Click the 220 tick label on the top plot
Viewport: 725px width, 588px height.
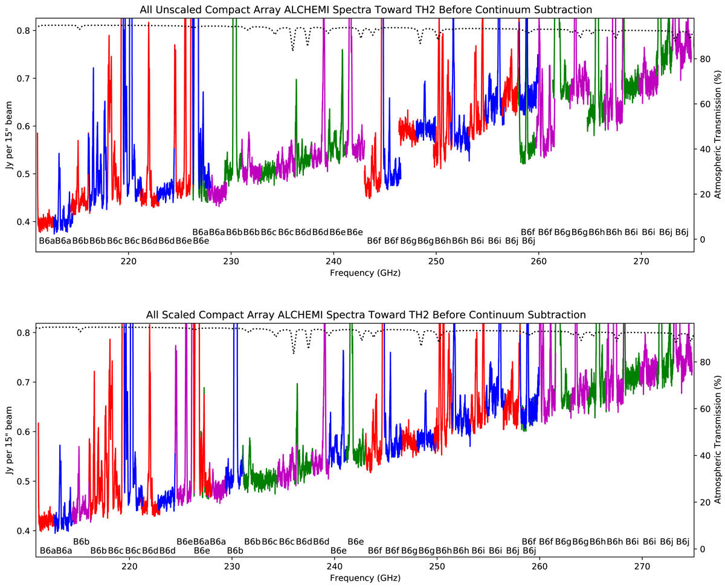[128, 262]
